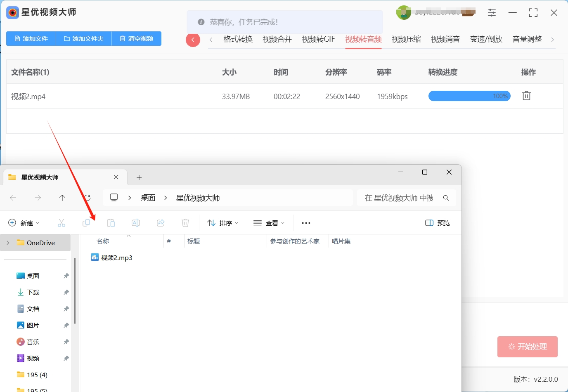Viewport: 568px width, 392px height.
Task: Click the Explorer search field
Action: click(407, 198)
